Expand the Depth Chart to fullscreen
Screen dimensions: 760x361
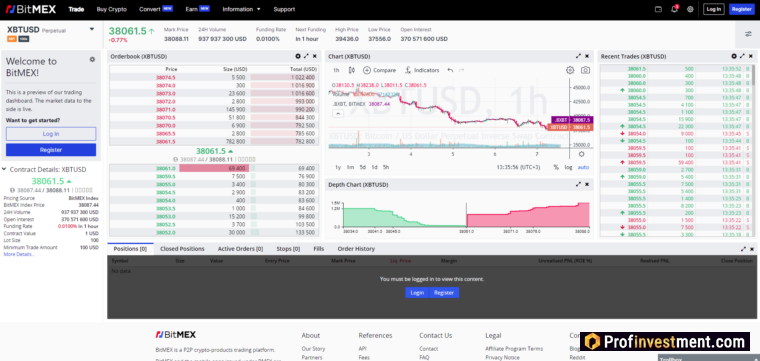click(578, 184)
